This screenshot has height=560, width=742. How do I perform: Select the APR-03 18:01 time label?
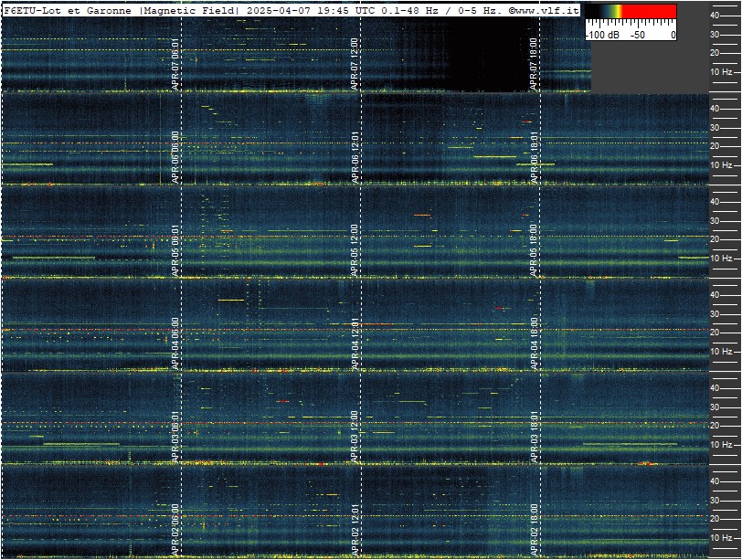click(x=534, y=437)
